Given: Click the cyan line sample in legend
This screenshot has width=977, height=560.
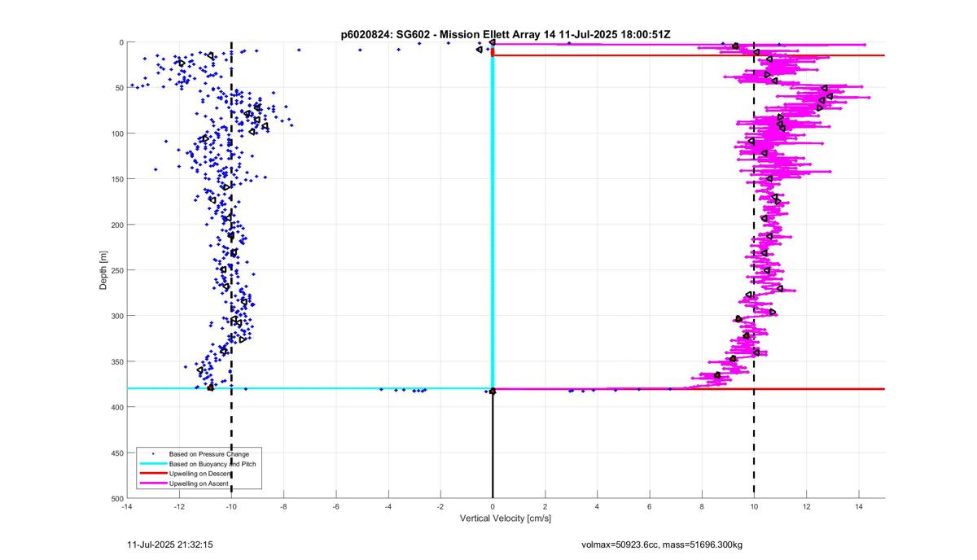Looking at the screenshot, I should pyautogui.click(x=151, y=463).
